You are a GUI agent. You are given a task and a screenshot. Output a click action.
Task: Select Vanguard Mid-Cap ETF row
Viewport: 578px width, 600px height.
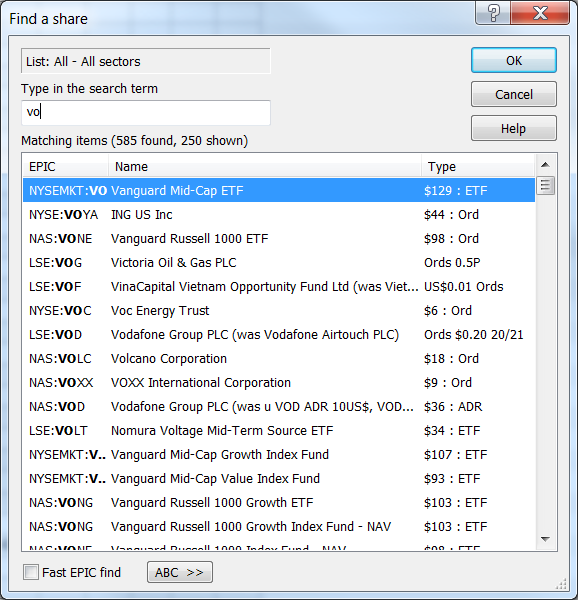[279, 190]
